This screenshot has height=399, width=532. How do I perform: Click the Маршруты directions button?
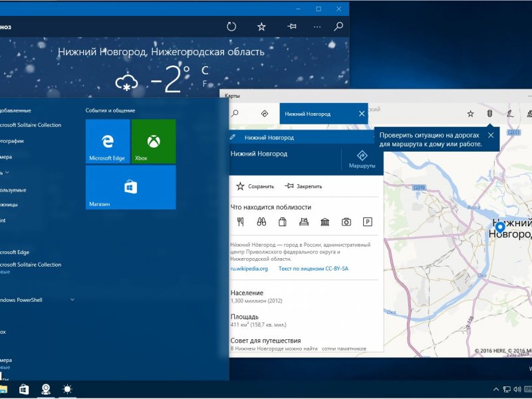[x=362, y=160]
